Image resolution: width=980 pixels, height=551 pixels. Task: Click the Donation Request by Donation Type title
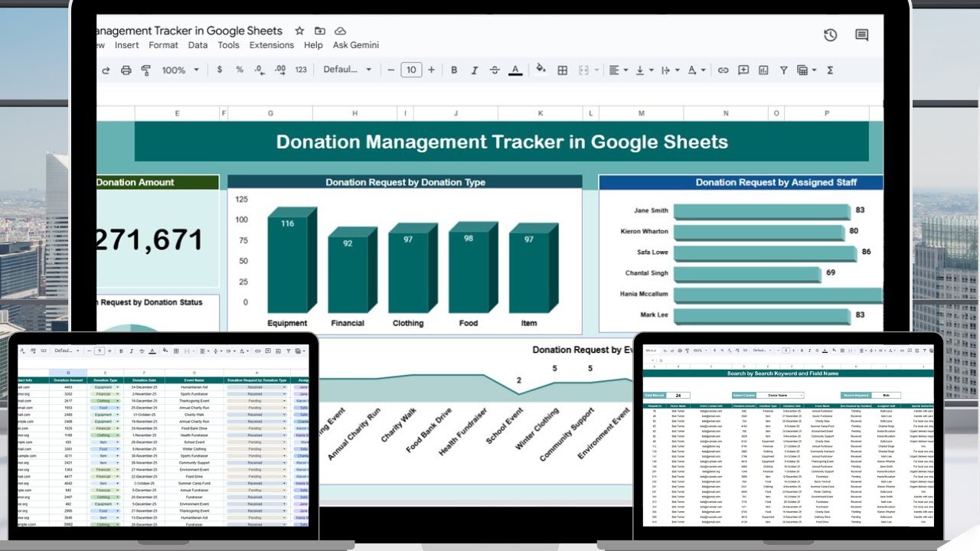point(405,182)
